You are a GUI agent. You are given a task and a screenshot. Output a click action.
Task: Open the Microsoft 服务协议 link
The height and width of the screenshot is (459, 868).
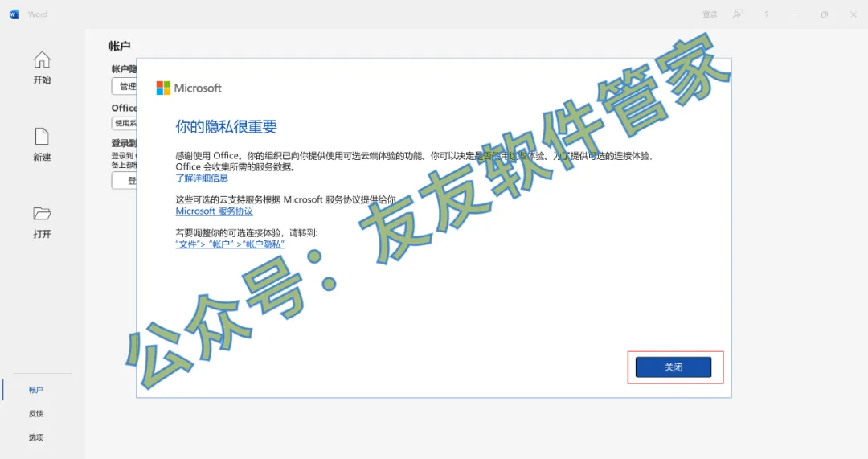click(215, 211)
